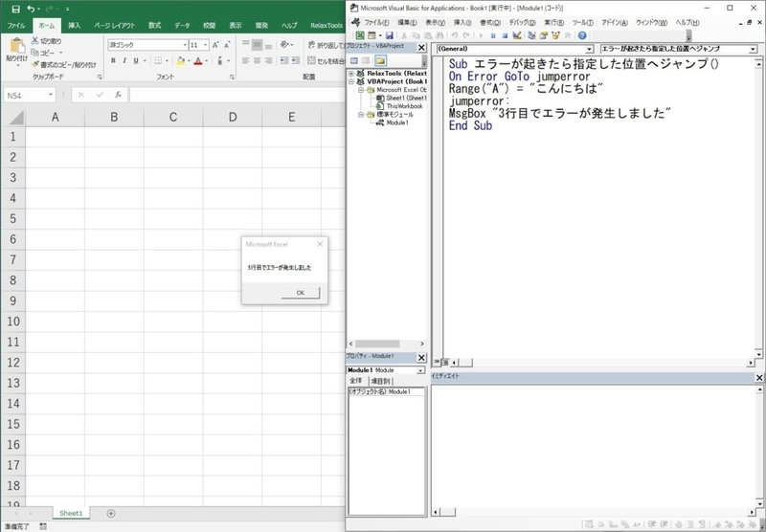Click the Reset (stop) icon in the VBA toolbar
766x532 pixels.
coord(505,35)
